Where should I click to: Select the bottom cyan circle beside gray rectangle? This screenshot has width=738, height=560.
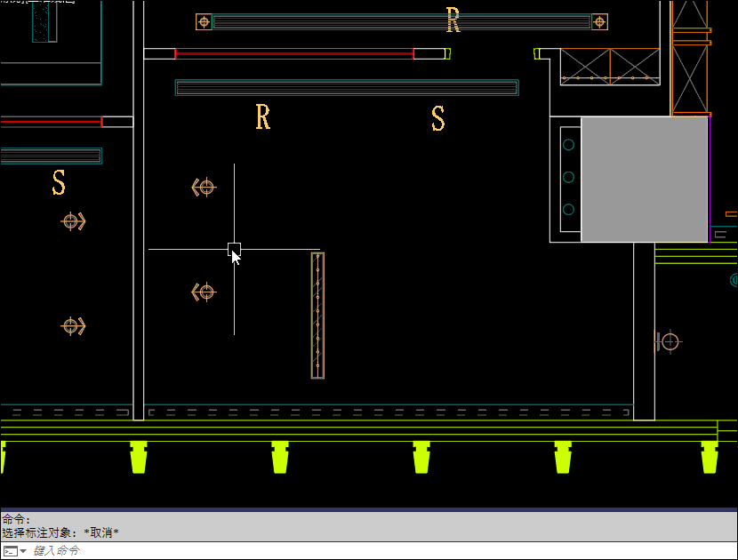click(568, 210)
